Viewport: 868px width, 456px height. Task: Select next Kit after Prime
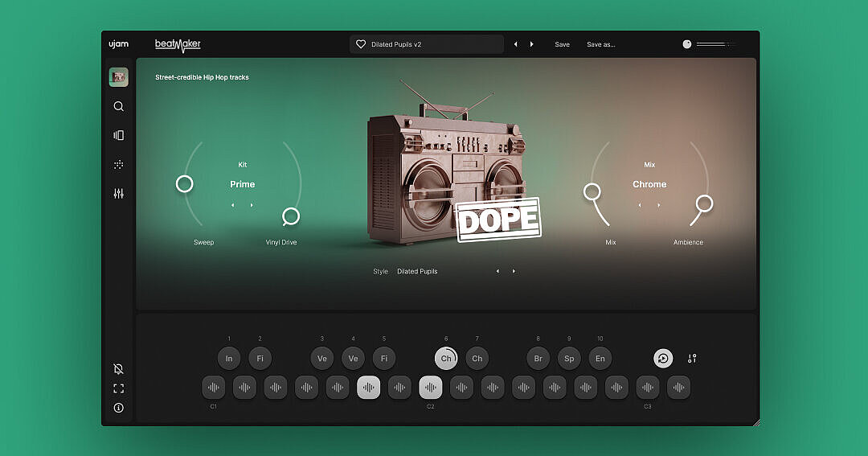(252, 205)
